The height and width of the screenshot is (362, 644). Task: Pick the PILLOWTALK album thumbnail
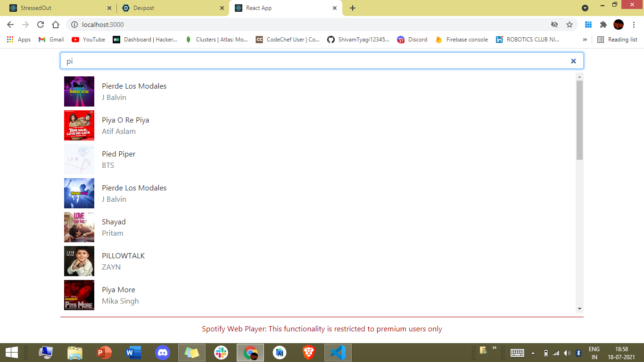[x=79, y=261]
